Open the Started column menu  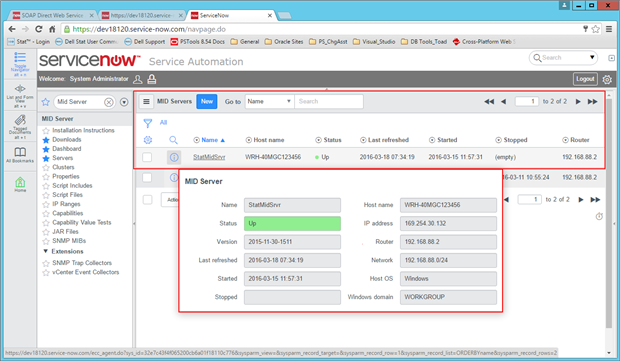[432, 140]
